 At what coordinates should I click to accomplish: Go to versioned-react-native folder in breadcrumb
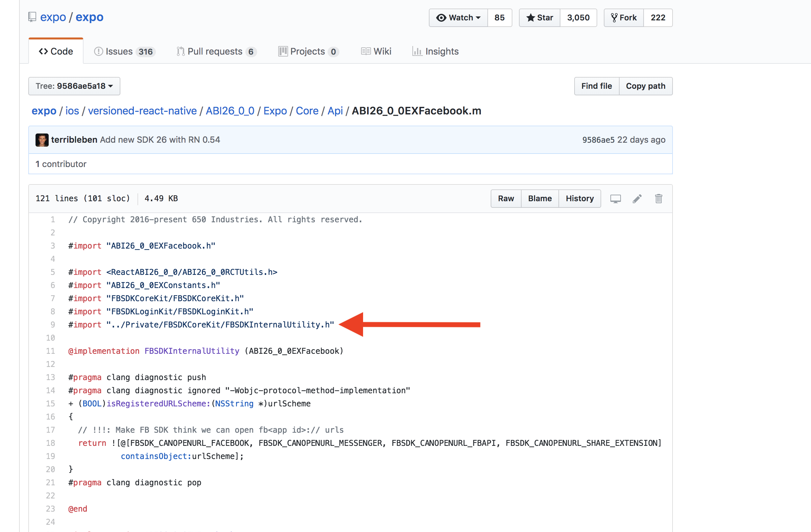pos(142,111)
